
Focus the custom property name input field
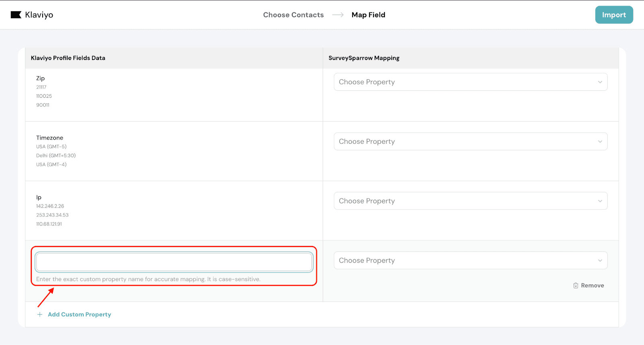point(174,262)
